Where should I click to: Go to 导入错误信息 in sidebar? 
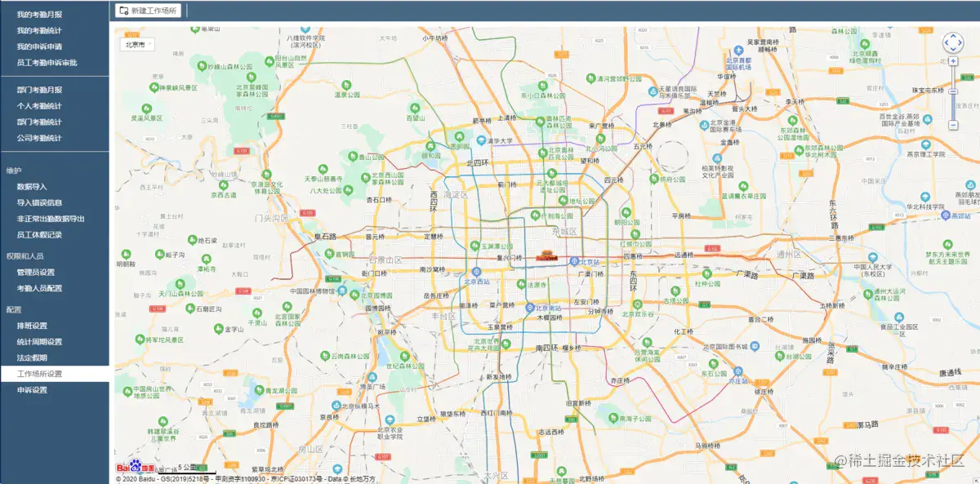(x=39, y=202)
